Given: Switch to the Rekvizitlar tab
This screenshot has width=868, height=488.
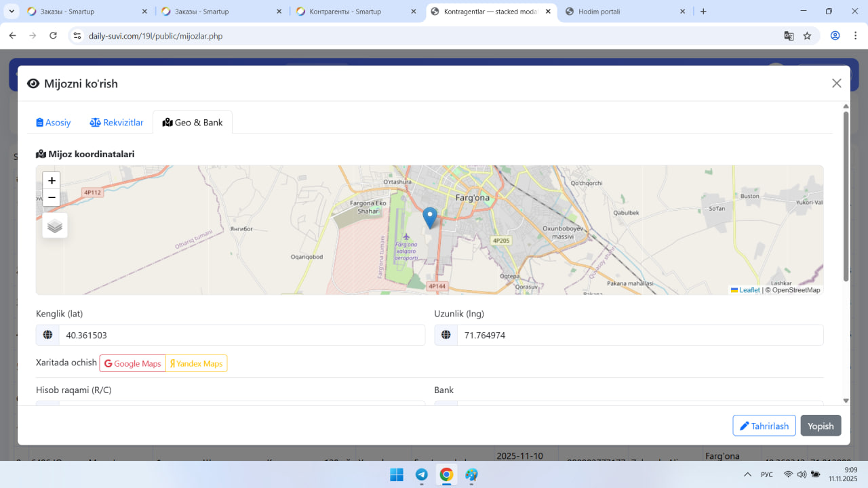Looking at the screenshot, I should click(x=117, y=123).
